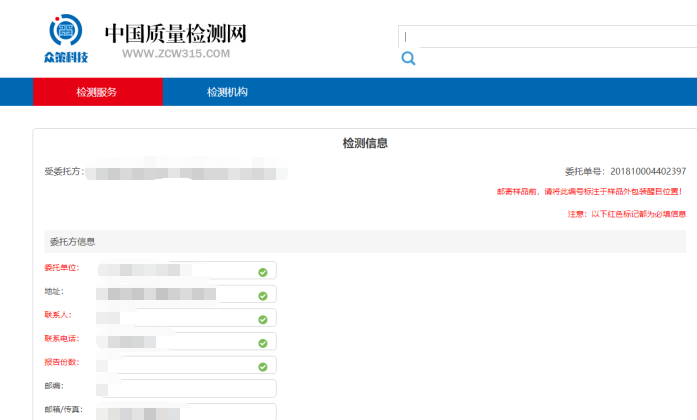Click into the 邮编 input field
Screen dimensions: 697x420
point(186,389)
